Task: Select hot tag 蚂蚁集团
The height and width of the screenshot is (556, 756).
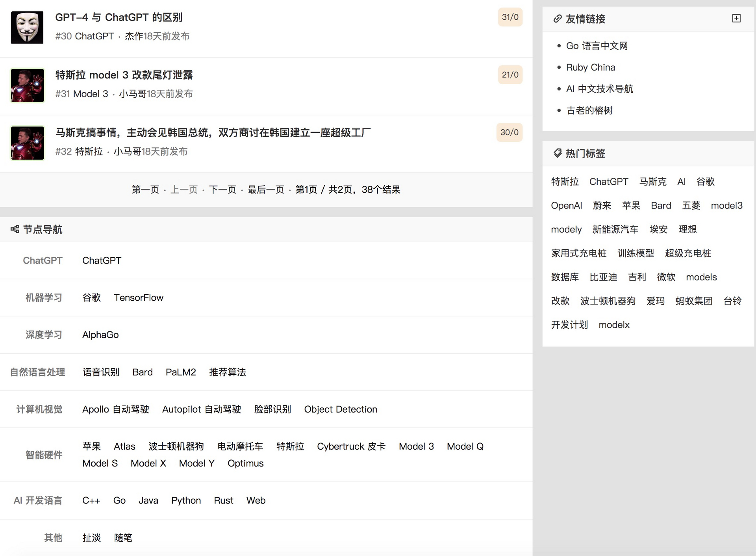Action: point(694,301)
